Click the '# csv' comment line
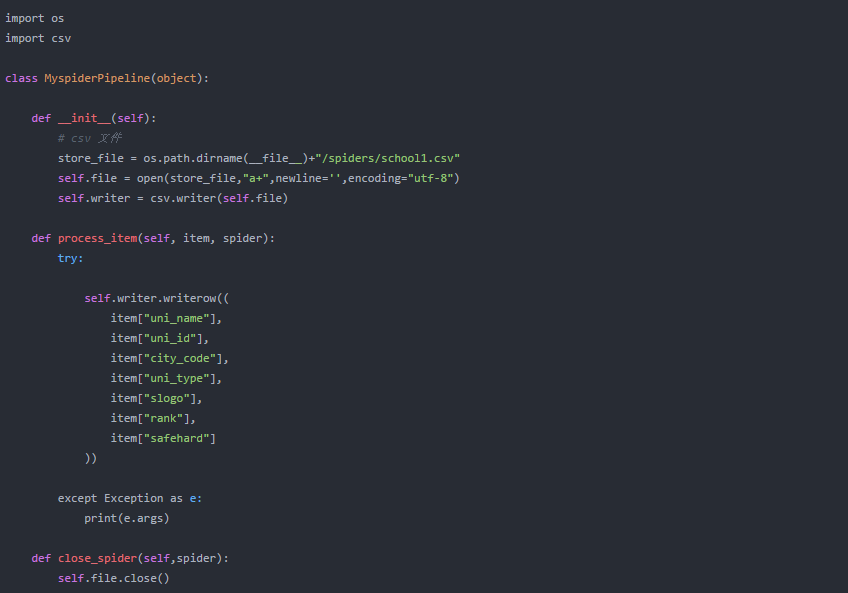This screenshot has width=848, height=593. click(x=90, y=139)
